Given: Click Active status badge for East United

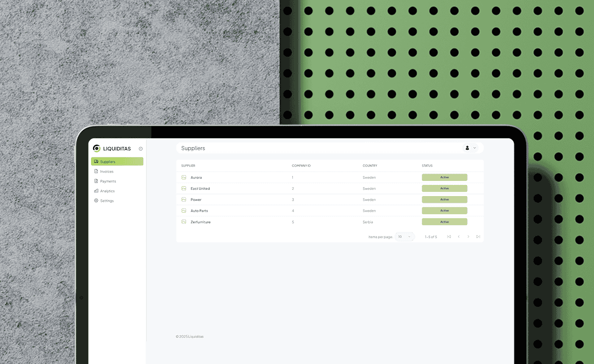Looking at the screenshot, I should click(x=444, y=188).
